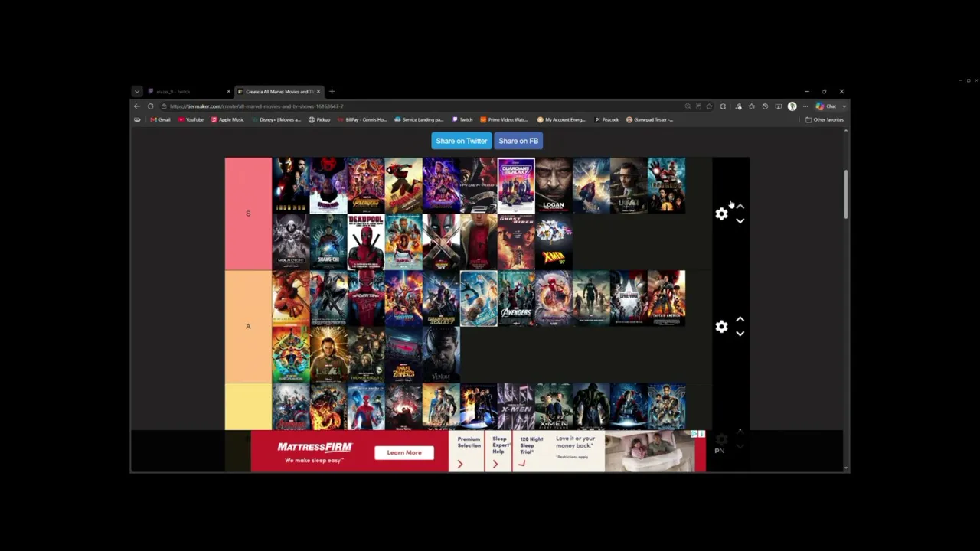Open a new browser tab
This screenshot has width=980, height=551.
(332, 92)
